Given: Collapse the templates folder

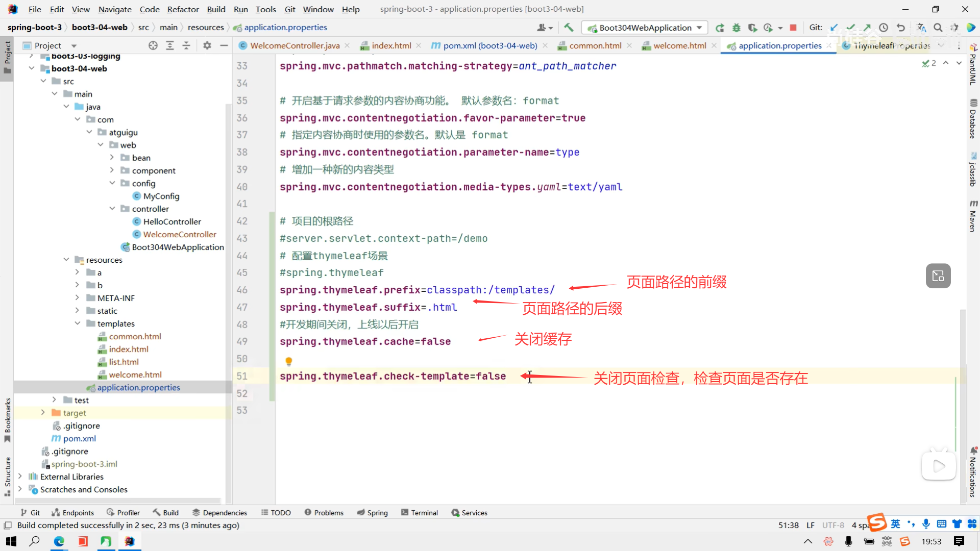Looking at the screenshot, I should (78, 323).
